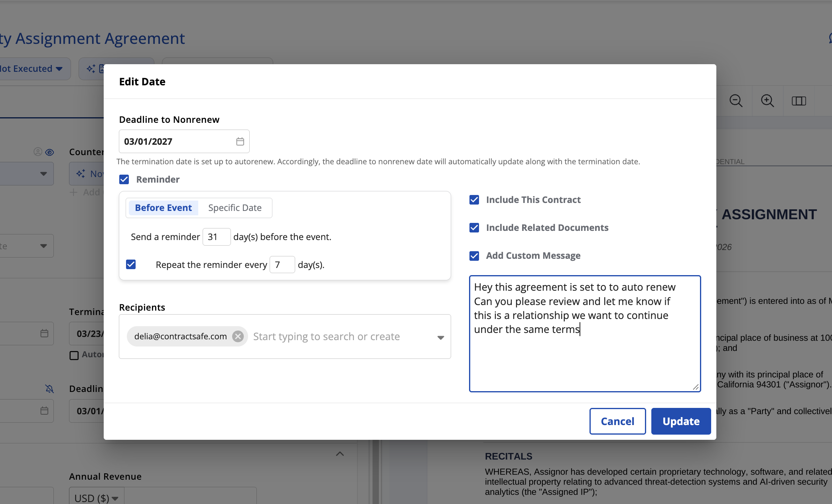Screen dimensions: 832x504
Task: Click the eye visibility icon near Counterparty
Action: (49, 152)
